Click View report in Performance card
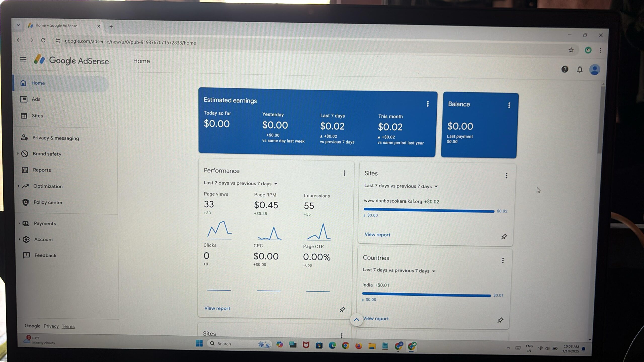The image size is (644, 362). (x=217, y=308)
